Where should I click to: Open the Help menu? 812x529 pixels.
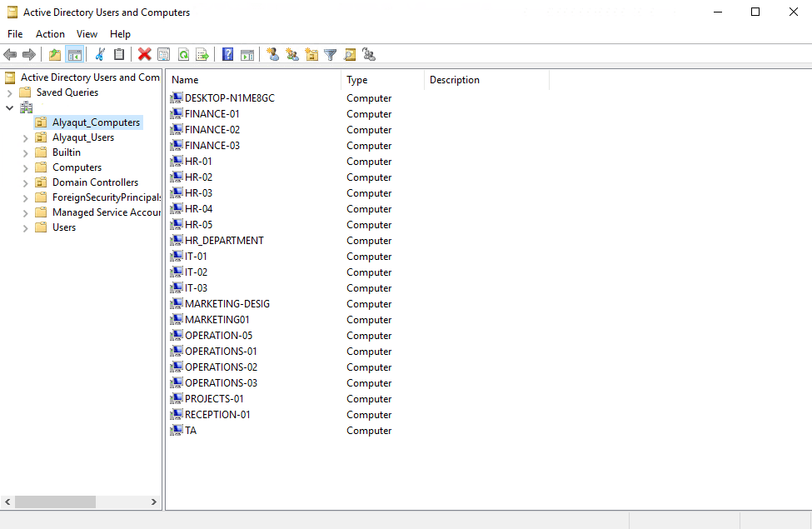tap(120, 33)
